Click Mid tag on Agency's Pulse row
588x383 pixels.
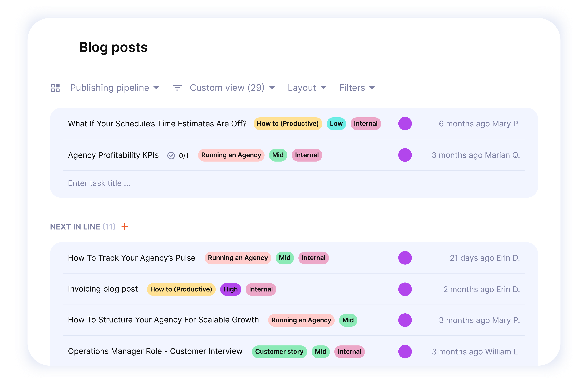click(x=285, y=258)
